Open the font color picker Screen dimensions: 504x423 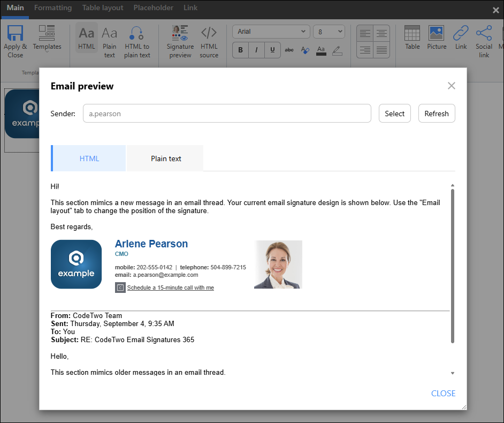pyautogui.click(x=321, y=50)
